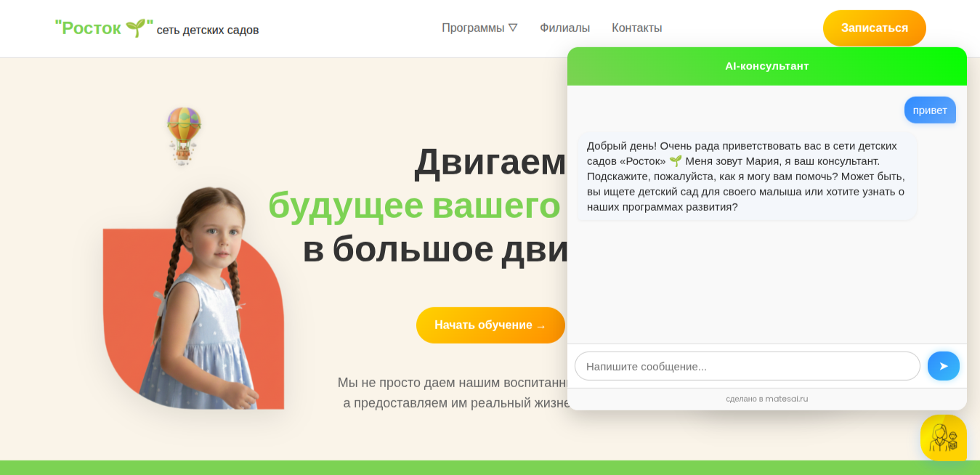Image resolution: width=980 pixels, height=475 pixels.
Task: Click the photo of the girl with braids
Action: coord(203,291)
